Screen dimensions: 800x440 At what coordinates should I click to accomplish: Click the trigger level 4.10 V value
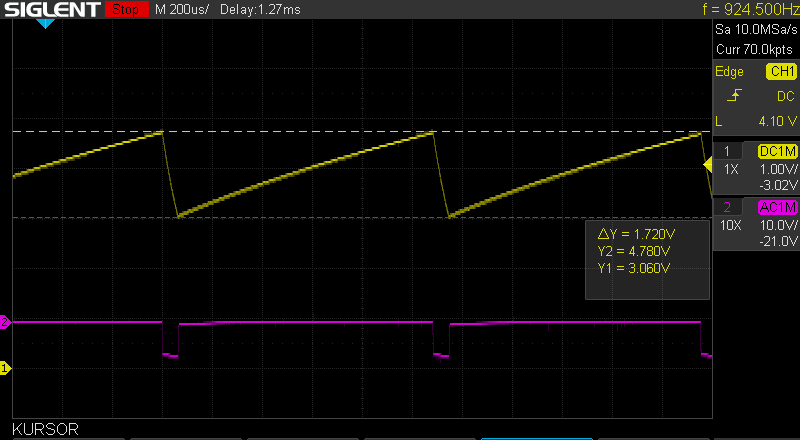point(778,121)
